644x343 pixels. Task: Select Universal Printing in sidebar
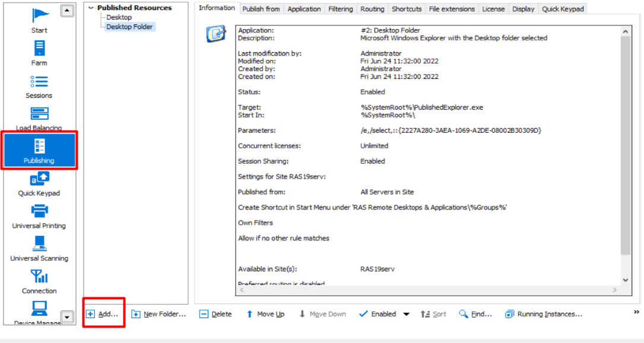[x=39, y=215]
